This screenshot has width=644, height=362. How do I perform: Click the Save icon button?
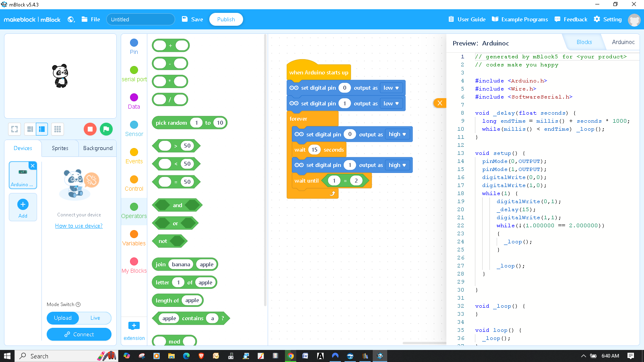[192, 19]
